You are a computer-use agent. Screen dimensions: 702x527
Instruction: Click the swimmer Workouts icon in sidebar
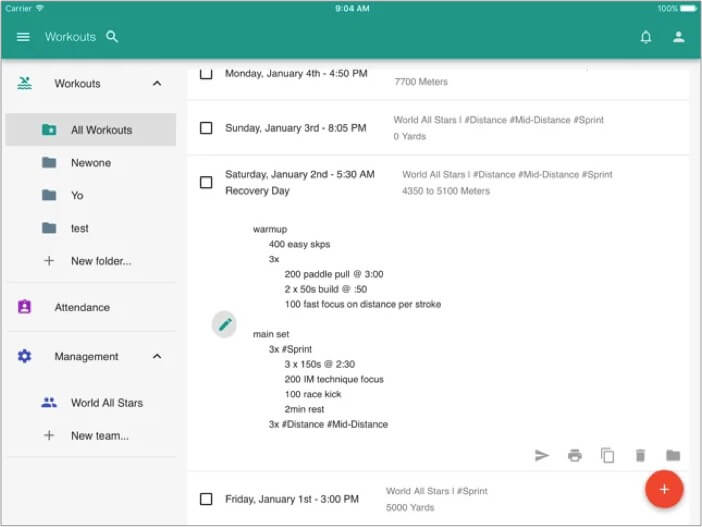pos(25,83)
